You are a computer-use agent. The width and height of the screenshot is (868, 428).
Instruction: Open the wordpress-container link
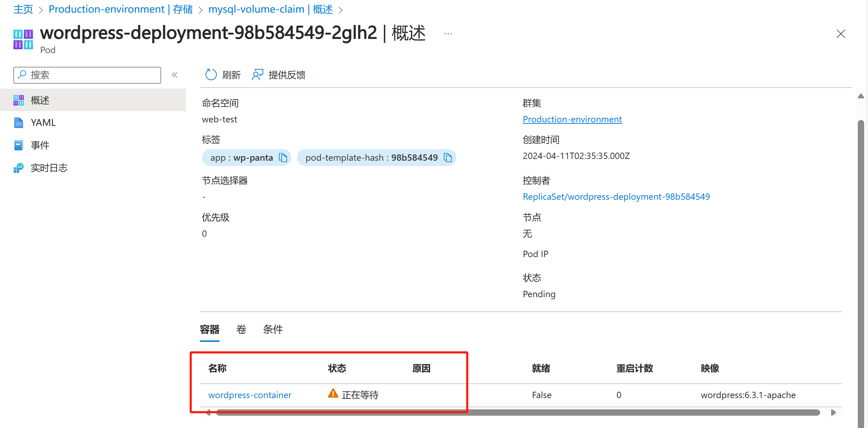[250, 395]
